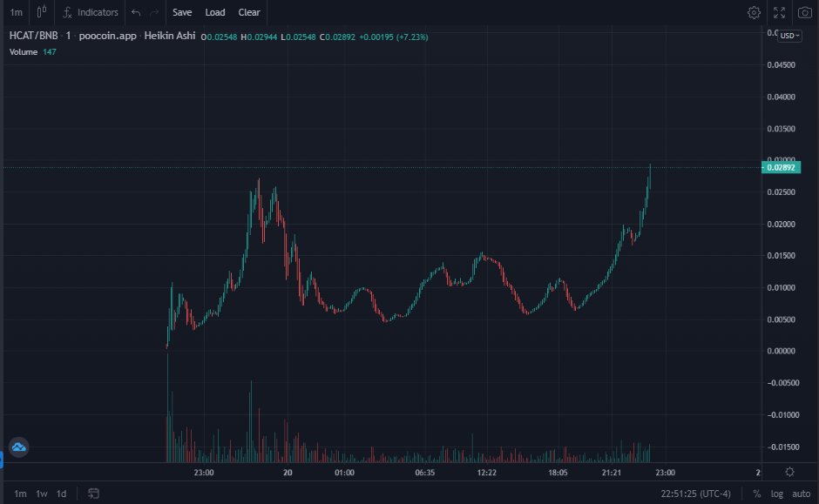Set the date range to 1m
This screenshot has width=819, height=504.
(x=20, y=494)
